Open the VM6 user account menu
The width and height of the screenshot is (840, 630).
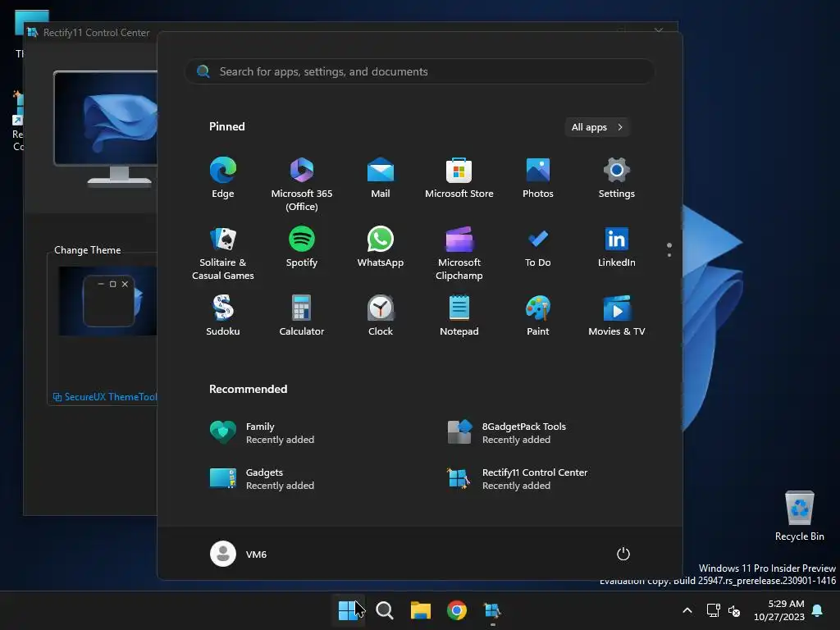(239, 554)
